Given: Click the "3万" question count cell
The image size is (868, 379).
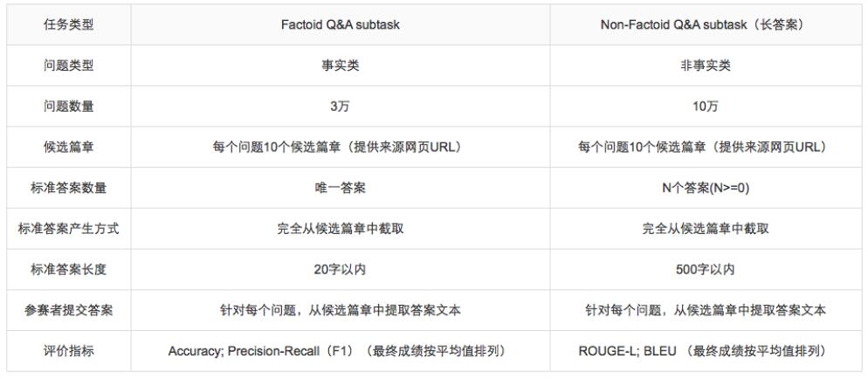Looking at the screenshot, I should 341,107.
